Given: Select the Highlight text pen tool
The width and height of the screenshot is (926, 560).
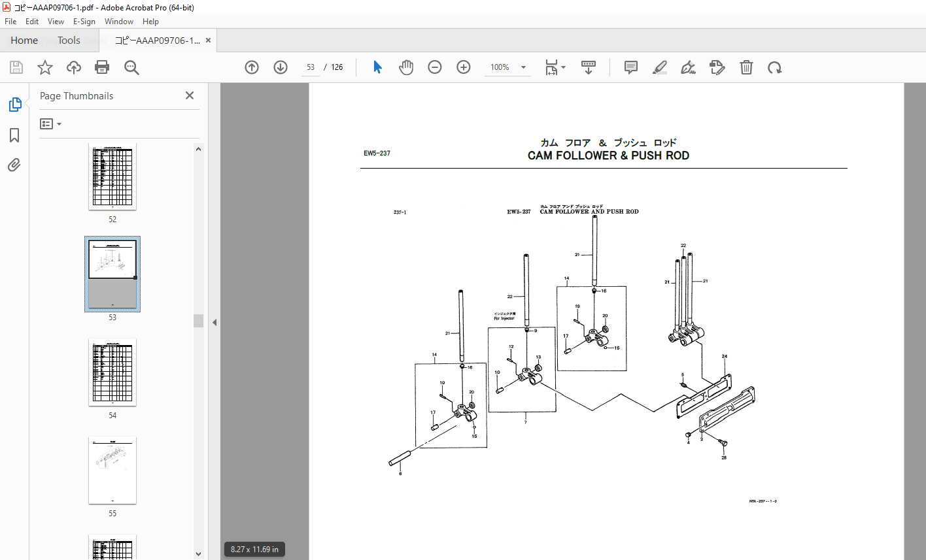Looking at the screenshot, I should tap(660, 67).
